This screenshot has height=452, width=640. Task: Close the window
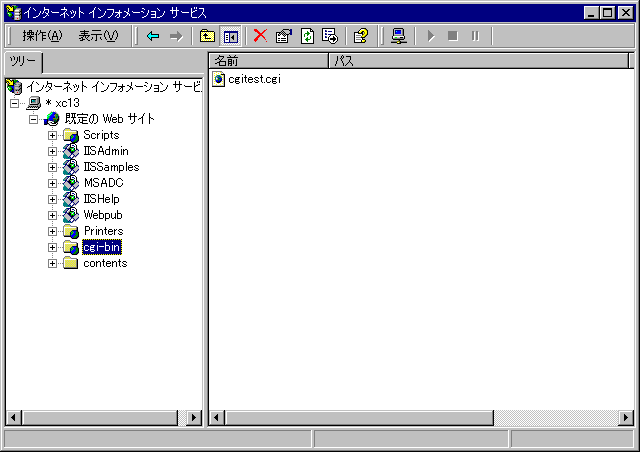point(625,13)
